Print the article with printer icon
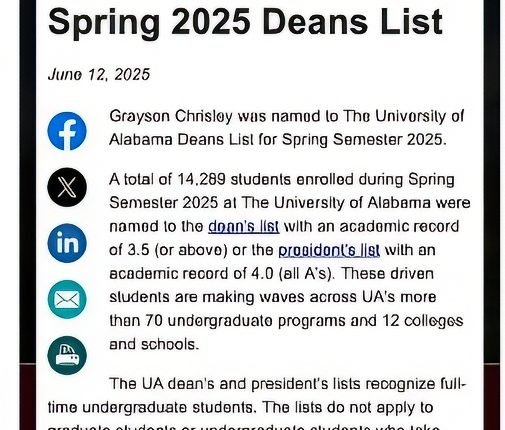Screen dimensions: 505x430 67,355
